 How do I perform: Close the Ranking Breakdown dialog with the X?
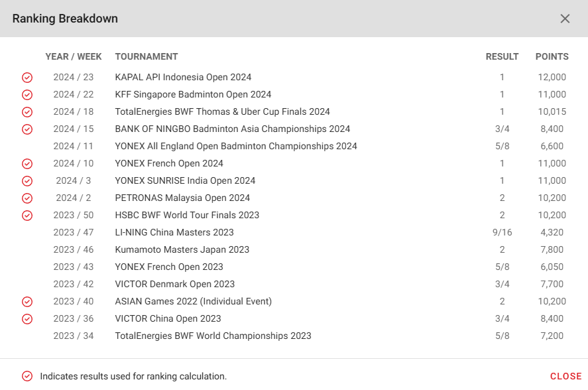(x=565, y=19)
